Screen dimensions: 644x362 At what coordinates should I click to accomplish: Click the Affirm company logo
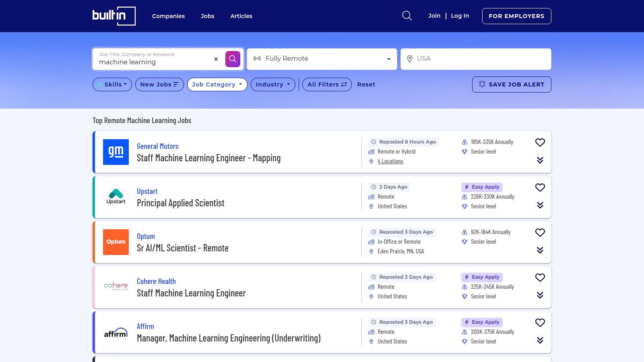coord(116,332)
